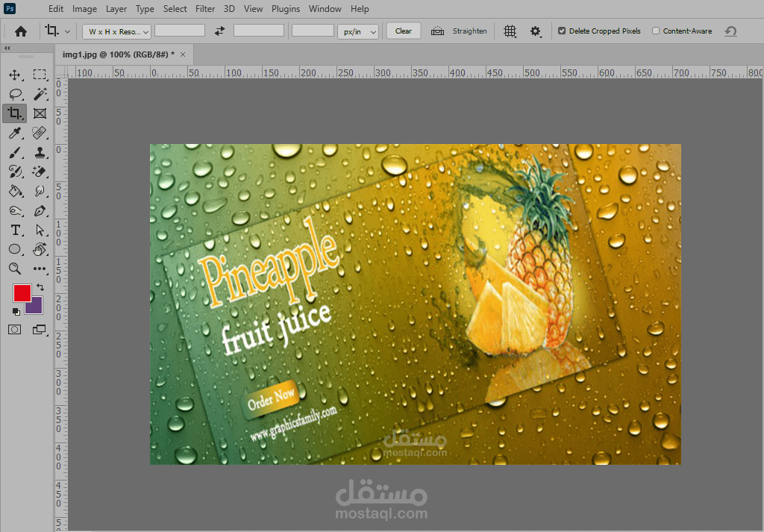Open the red foreground color swatch
This screenshot has height=532, width=764.
tap(22, 292)
